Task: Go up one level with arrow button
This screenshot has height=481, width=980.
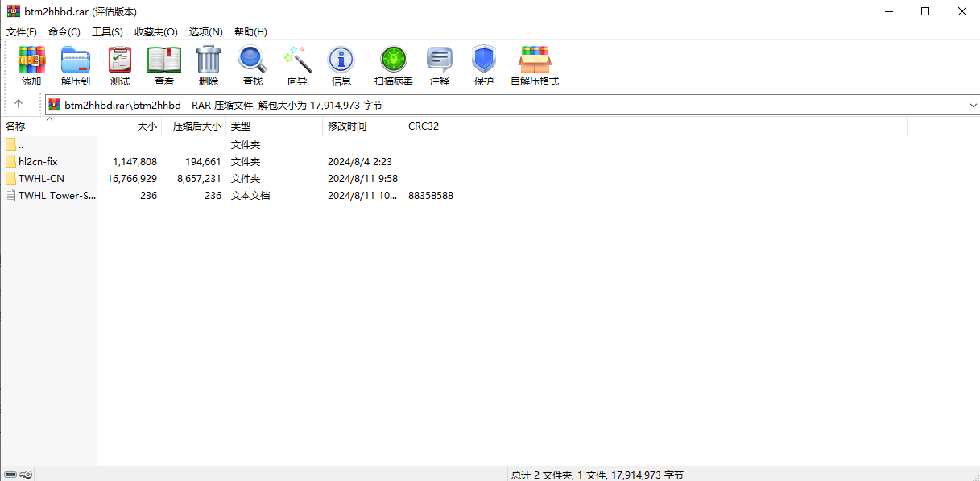Action: coord(19,104)
